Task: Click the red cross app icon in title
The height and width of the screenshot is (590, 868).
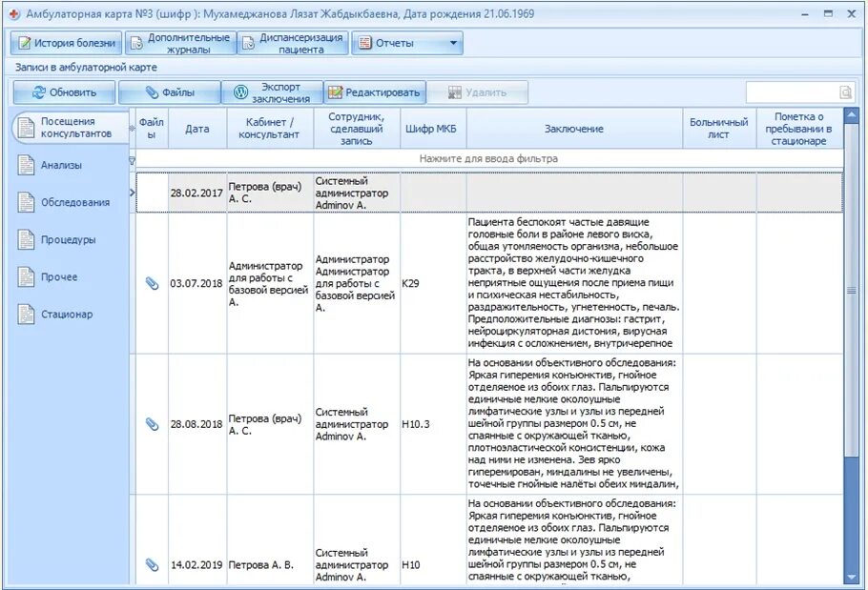Action: (14, 14)
